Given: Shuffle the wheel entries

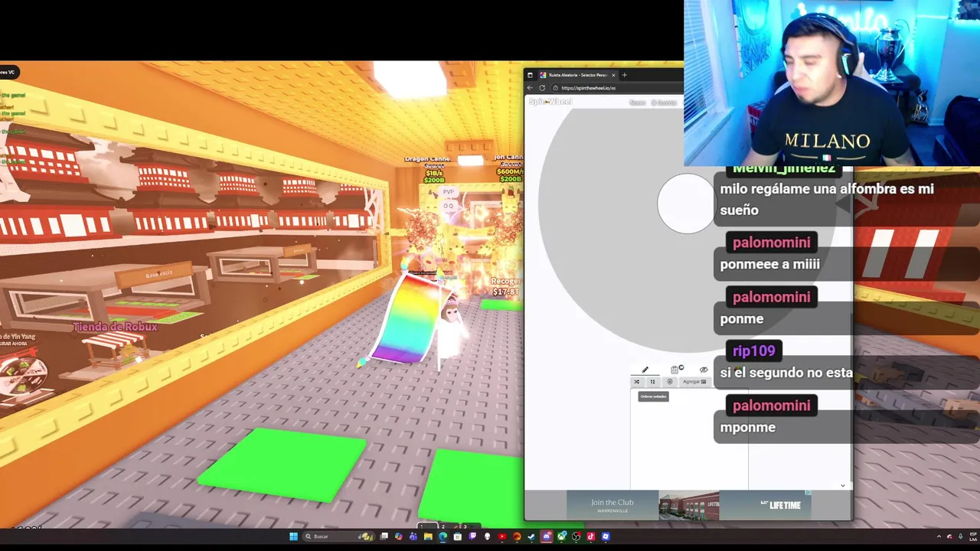Looking at the screenshot, I should 636,381.
